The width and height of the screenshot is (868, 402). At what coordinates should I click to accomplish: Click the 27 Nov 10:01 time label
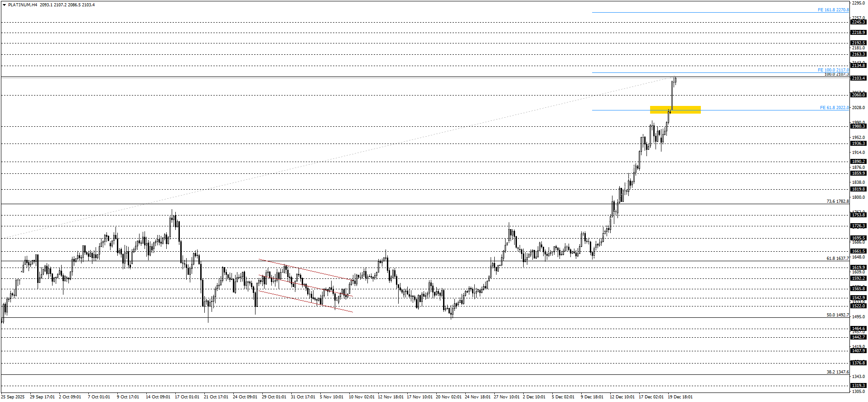coord(506,397)
